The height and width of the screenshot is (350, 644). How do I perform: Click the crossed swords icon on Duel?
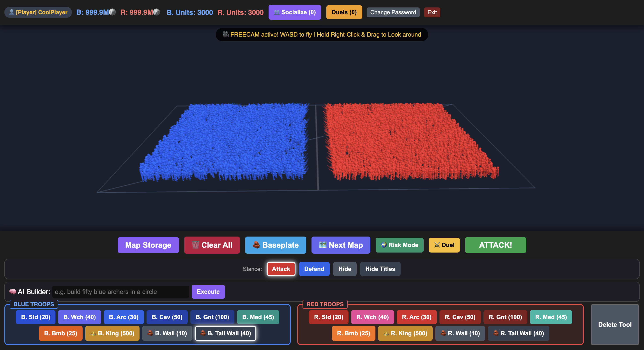[437, 245]
